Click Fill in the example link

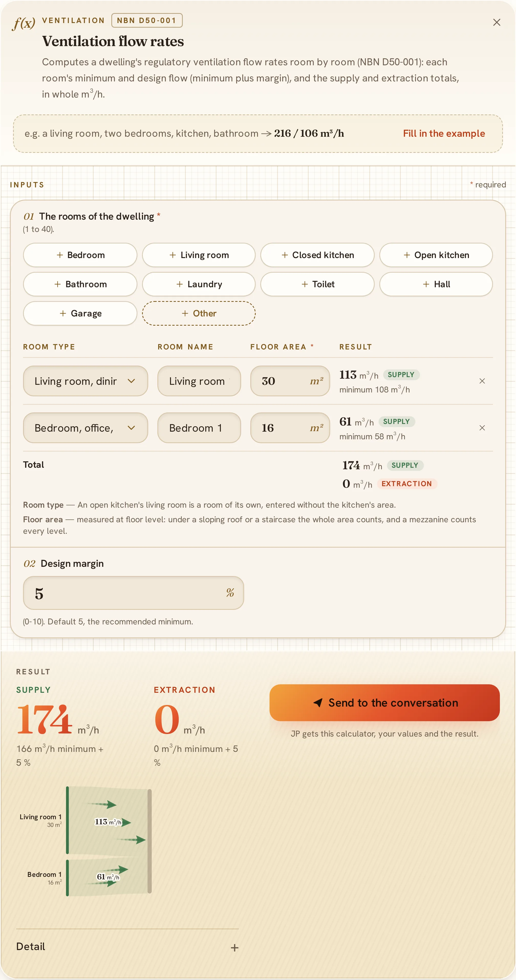[444, 134]
